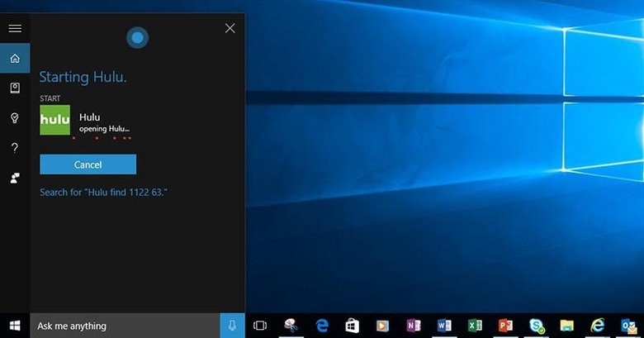
Task: Click the Cortana listening circle
Action: 138,38
